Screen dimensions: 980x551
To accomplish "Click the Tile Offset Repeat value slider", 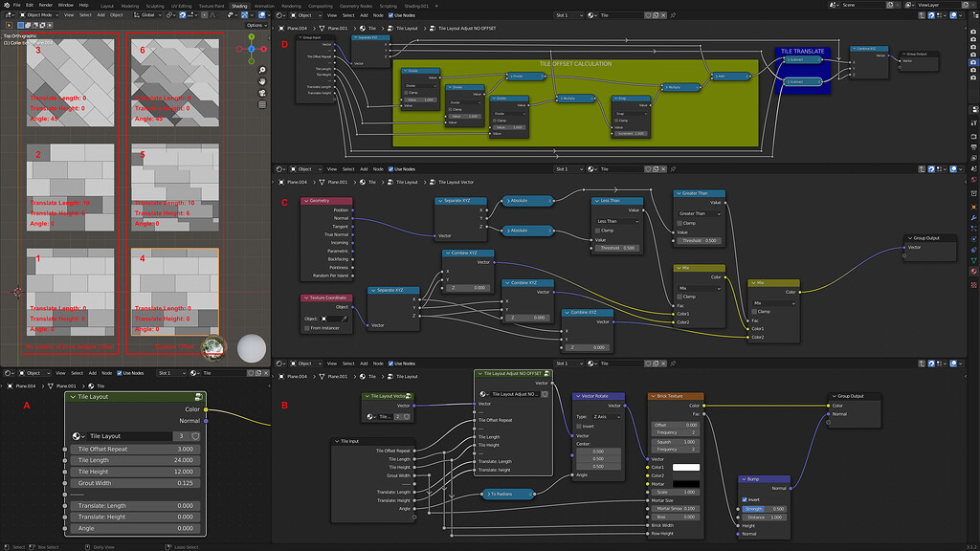I will pos(135,450).
